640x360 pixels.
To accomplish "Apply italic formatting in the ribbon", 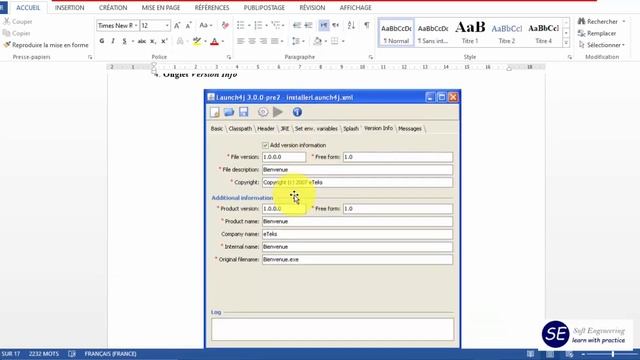I will pos(113,41).
